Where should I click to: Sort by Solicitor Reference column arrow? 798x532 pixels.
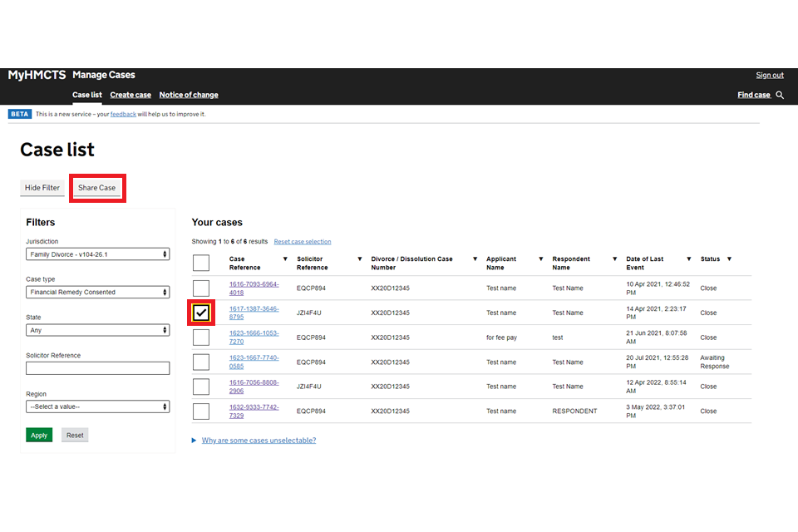point(359,259)
